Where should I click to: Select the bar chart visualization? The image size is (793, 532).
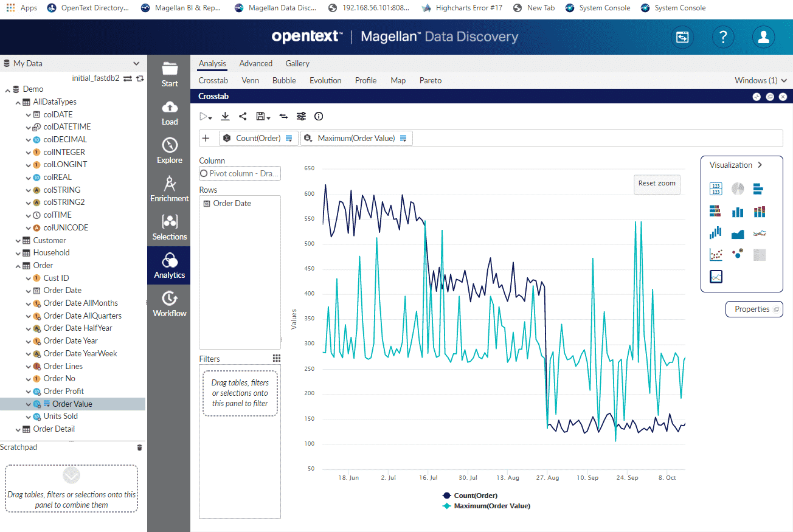pos(737,211)
